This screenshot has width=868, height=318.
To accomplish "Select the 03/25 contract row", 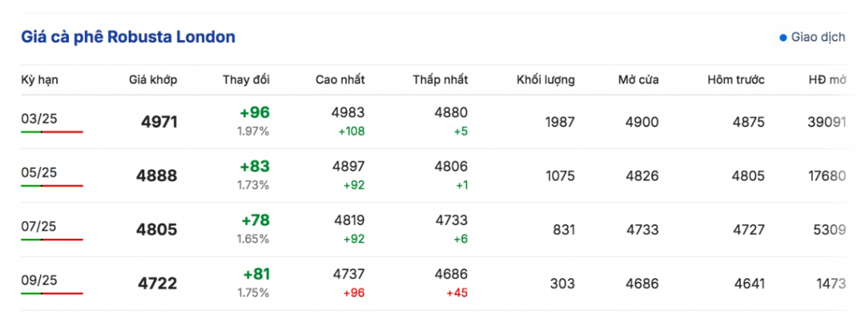I will point(433,122).
